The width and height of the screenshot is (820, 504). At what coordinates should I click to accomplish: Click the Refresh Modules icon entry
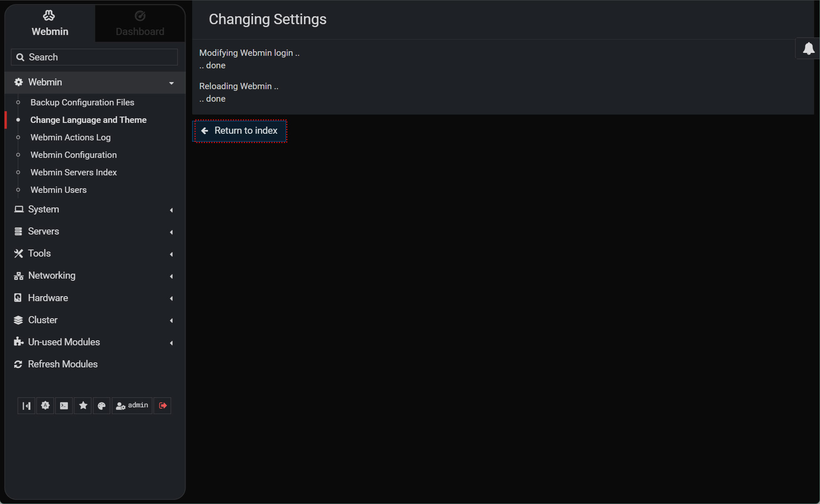point(63,364)
